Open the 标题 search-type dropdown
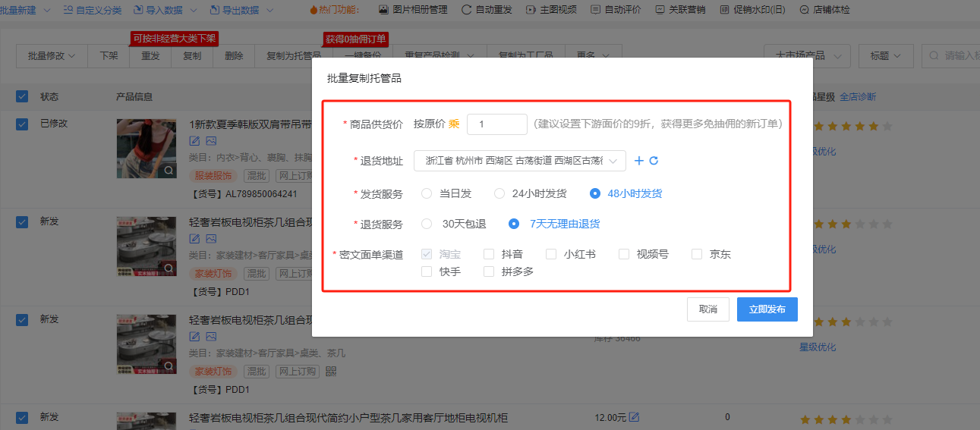This screenshot has height=430, width=980. (x=886, y=56)
